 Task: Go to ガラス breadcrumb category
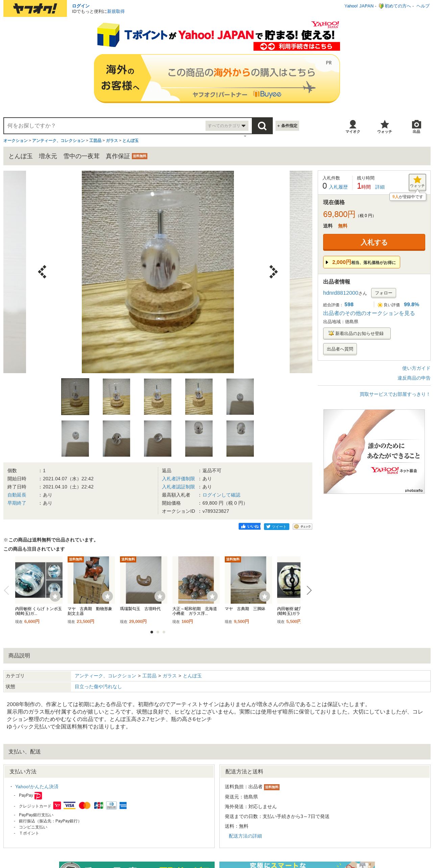pos(112,141)
